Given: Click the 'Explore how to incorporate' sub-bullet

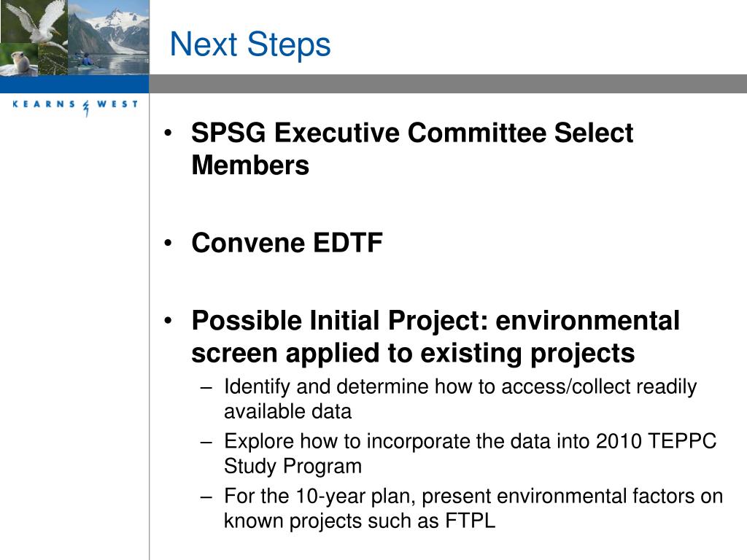Looking at the screenshot, I should 471,454.
